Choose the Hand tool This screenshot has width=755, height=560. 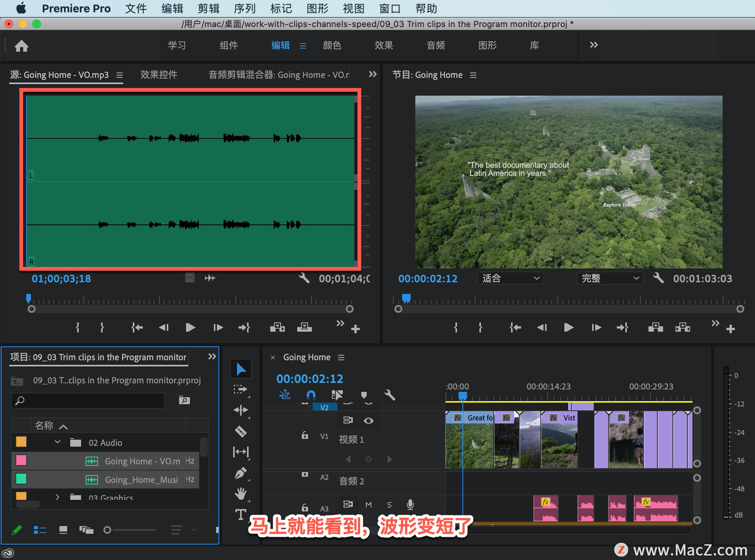[241, 494]
